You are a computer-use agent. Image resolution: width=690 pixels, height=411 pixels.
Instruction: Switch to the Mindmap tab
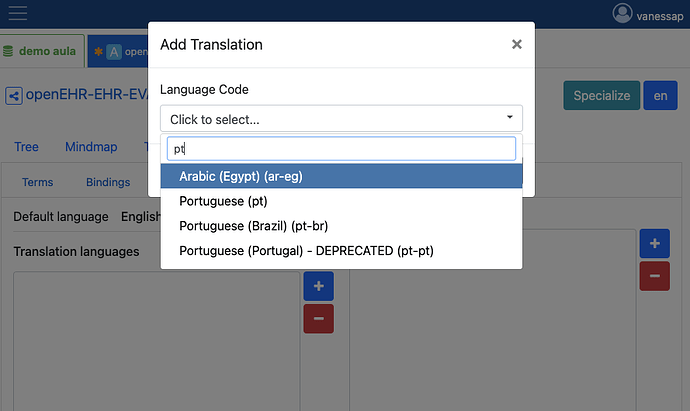point(91,147)
